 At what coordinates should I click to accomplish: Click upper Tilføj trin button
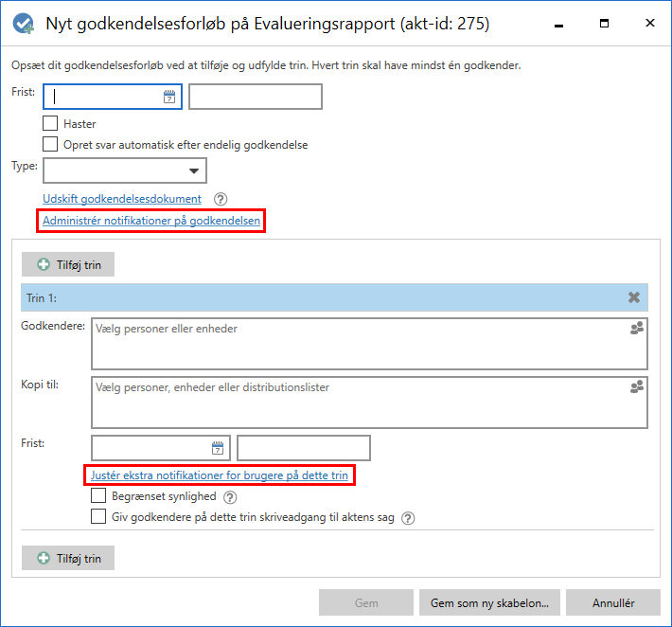click(x=68, y=264)
